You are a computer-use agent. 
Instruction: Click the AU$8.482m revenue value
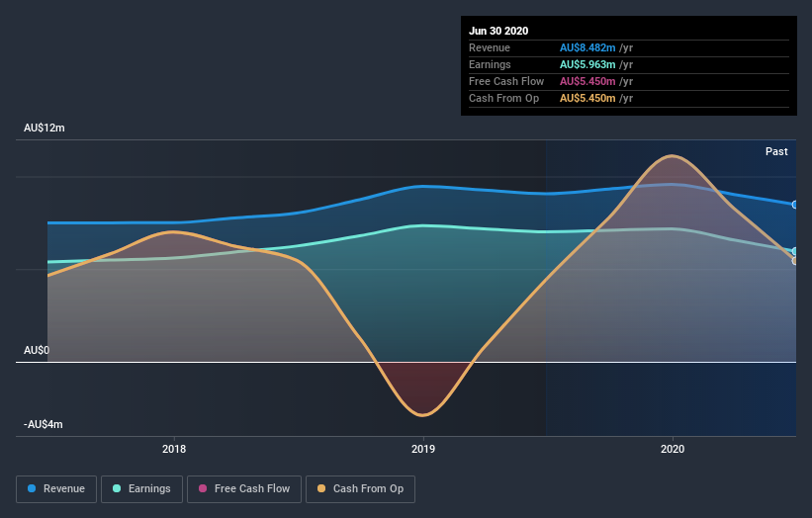point(587,47)
